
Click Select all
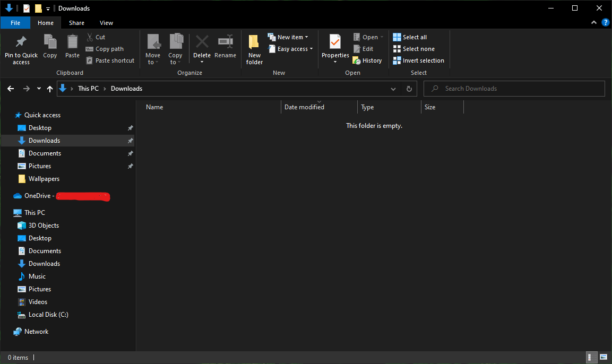410,37
